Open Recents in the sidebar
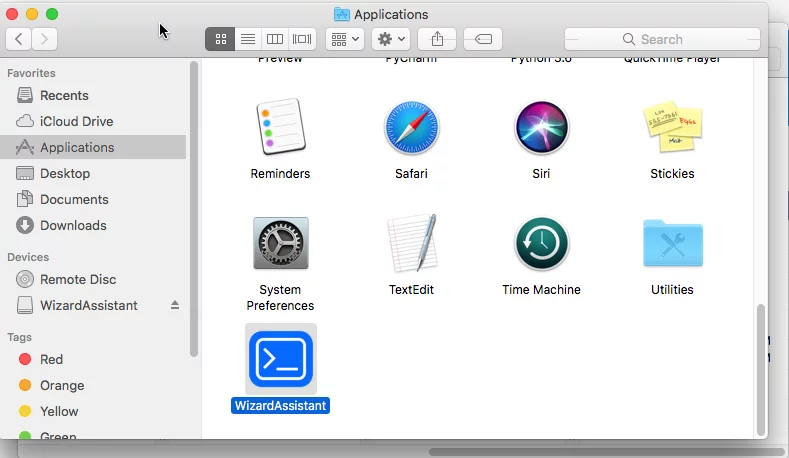Viewport: 789px width, 458px height. 93,95
